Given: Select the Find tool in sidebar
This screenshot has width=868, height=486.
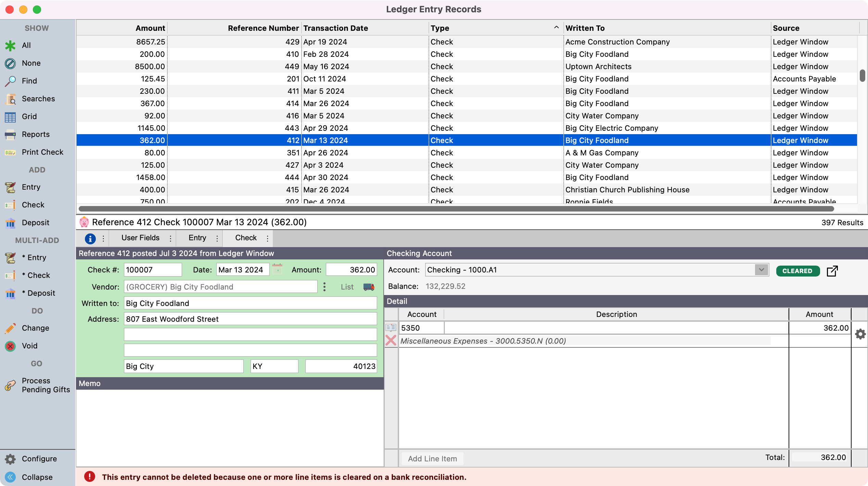Looking at the screenshot, I should click(29, 81).
